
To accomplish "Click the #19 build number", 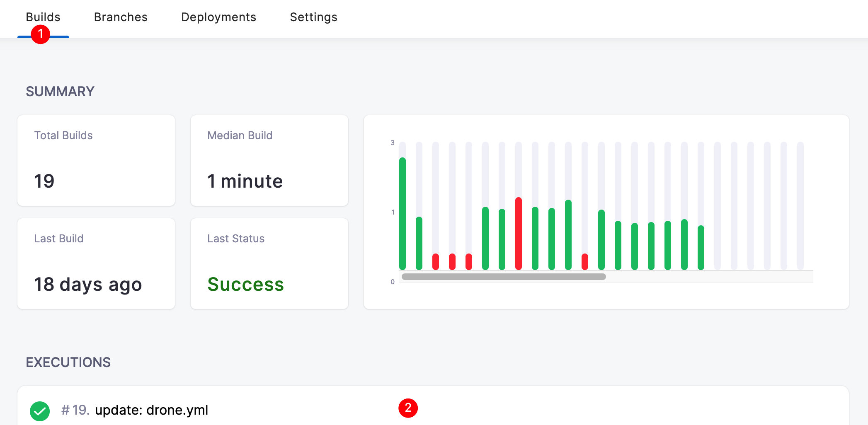I will (75, 410).
